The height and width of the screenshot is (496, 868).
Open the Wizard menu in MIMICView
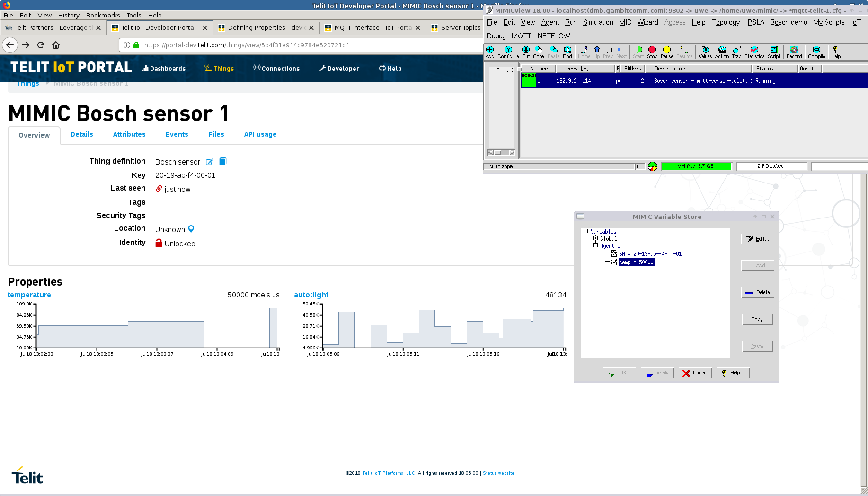[x=647, y=22]
